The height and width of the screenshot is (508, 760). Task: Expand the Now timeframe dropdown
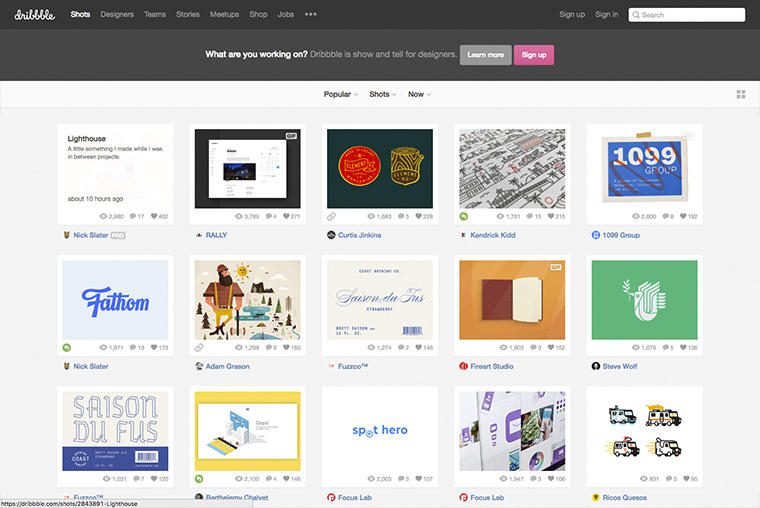(x=419, y=94)
